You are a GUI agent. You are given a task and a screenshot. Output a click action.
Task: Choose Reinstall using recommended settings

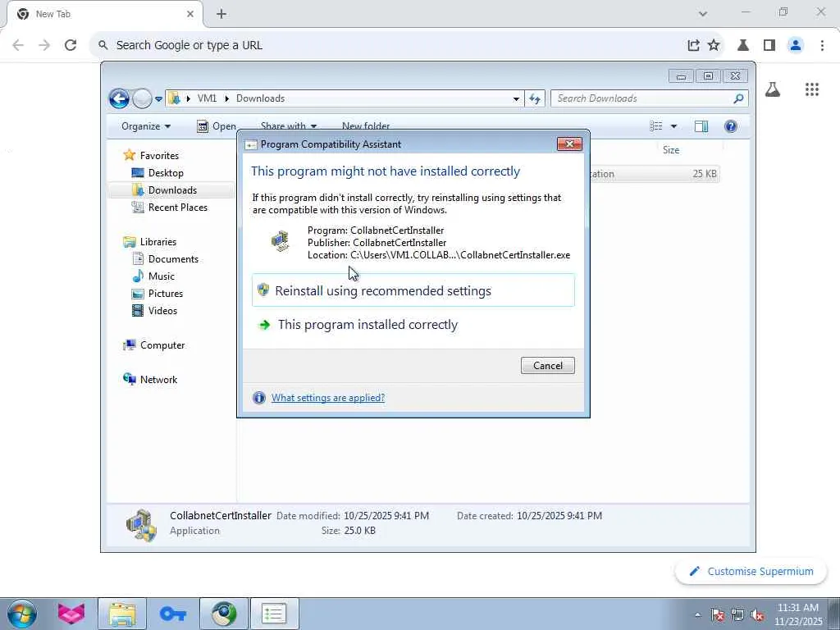[x=413, y=290]
